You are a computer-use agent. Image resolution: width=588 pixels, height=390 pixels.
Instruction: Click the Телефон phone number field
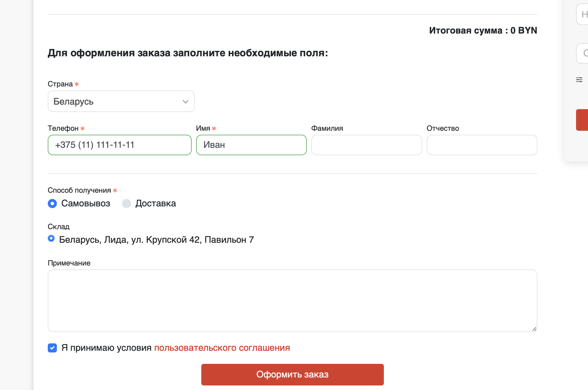point(119,145)
